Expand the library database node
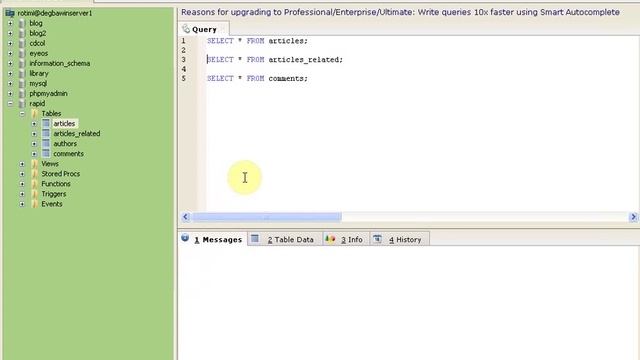 (10, 73)
